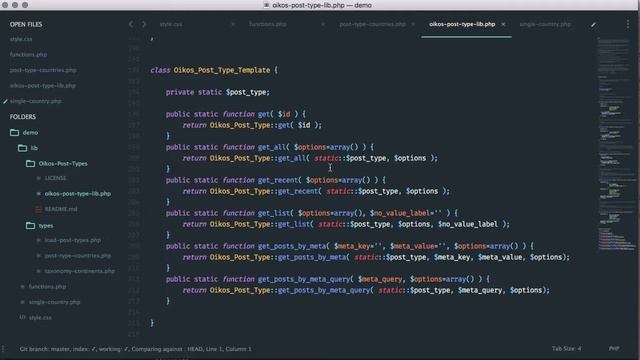Go forward with the right arrow
Viewport: 640px width, 360px height.
tap(144, 24)
